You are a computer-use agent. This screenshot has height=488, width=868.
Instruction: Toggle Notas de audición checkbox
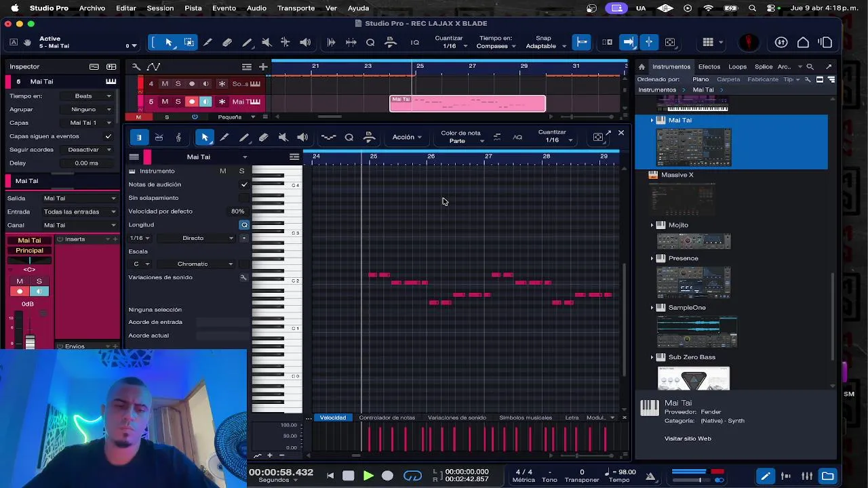pyautogui.click(x=244, y=184)
